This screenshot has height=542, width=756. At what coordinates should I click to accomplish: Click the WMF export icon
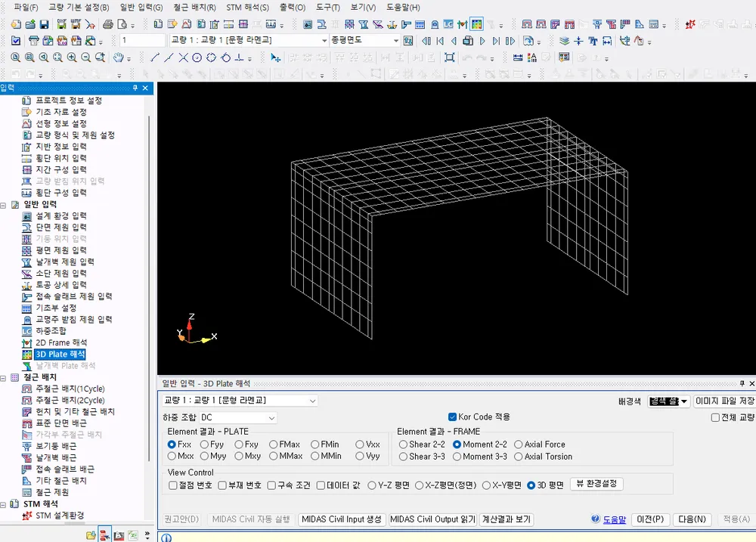[76, 23]
